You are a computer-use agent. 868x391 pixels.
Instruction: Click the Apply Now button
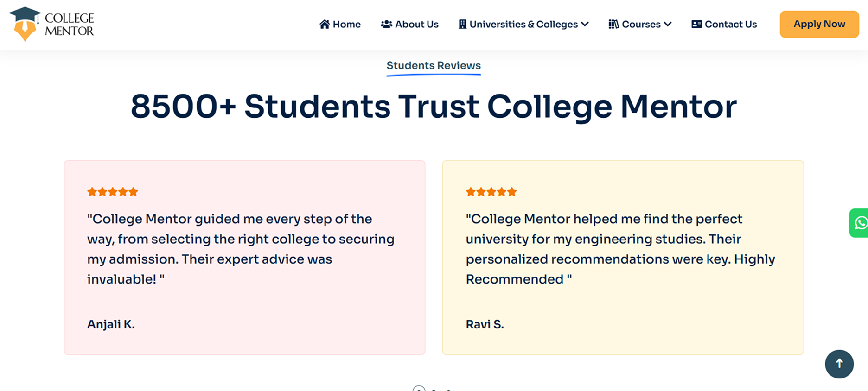pos(819,24)
